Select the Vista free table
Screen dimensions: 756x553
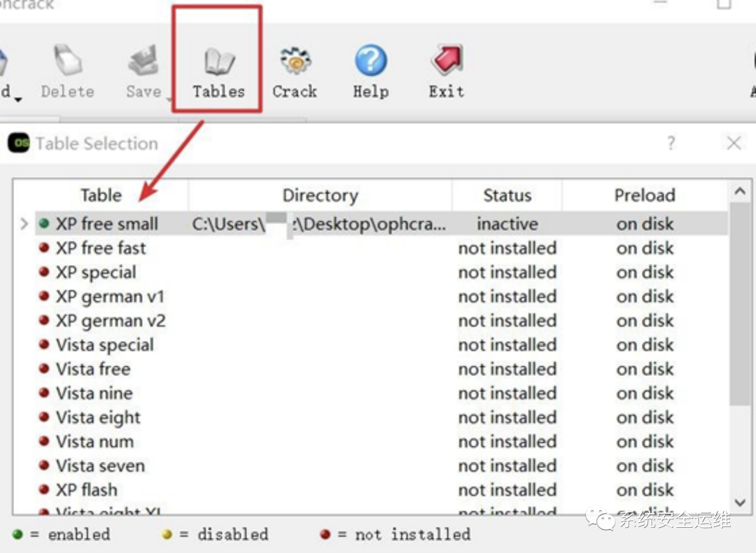93,370
